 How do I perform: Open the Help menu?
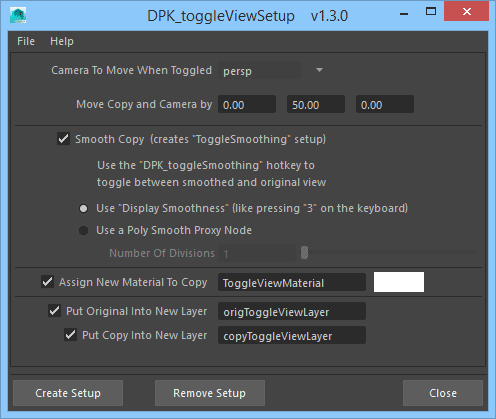62,41
